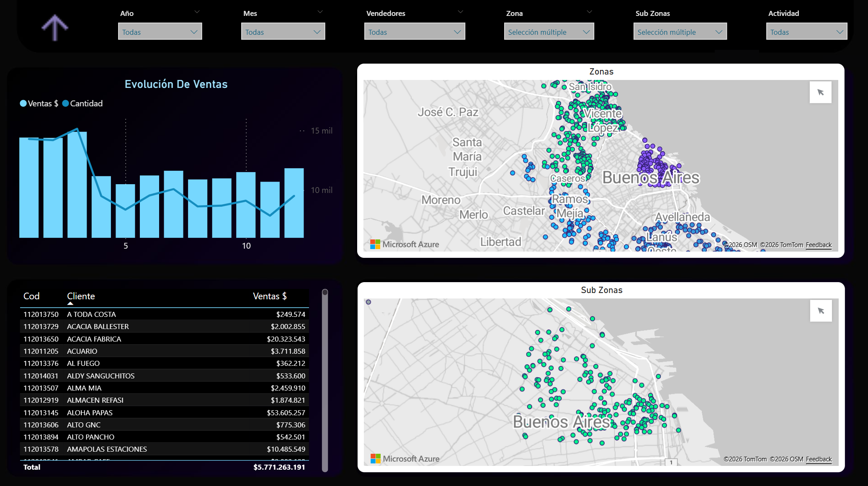Expand the chevron beside the Año title

tap(197, 12)
